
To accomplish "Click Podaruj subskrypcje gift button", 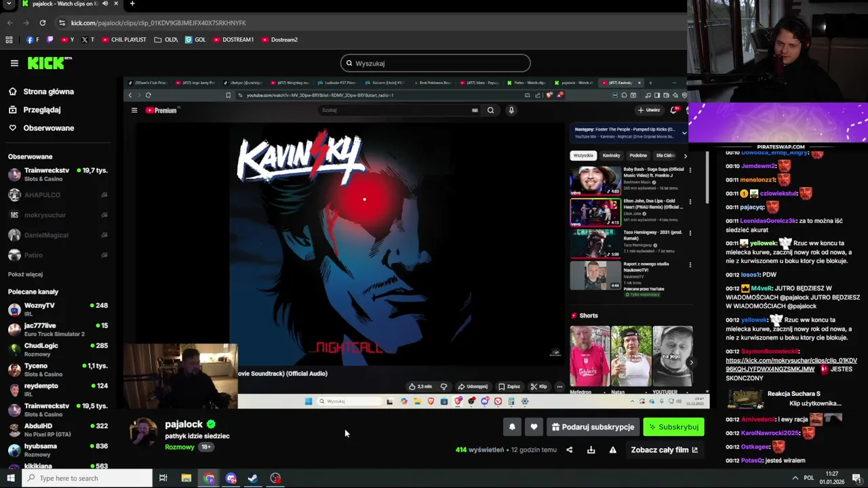I will 593,427.
